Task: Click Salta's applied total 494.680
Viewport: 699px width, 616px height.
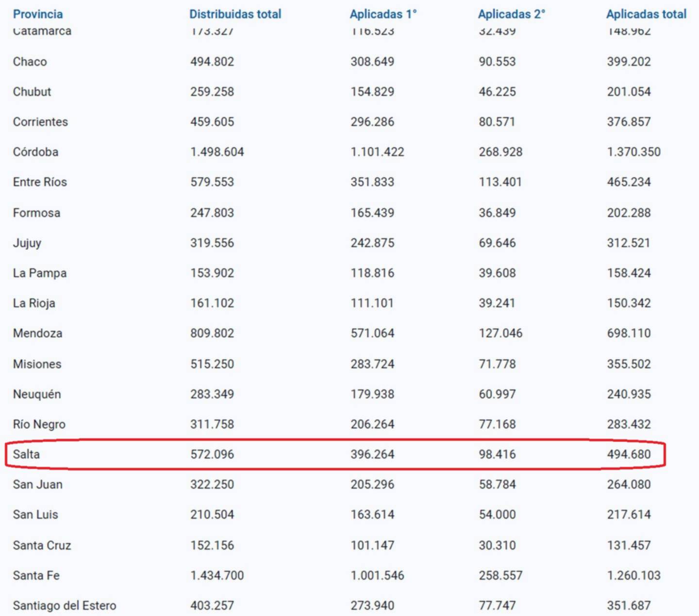Action: coord(629,454)
